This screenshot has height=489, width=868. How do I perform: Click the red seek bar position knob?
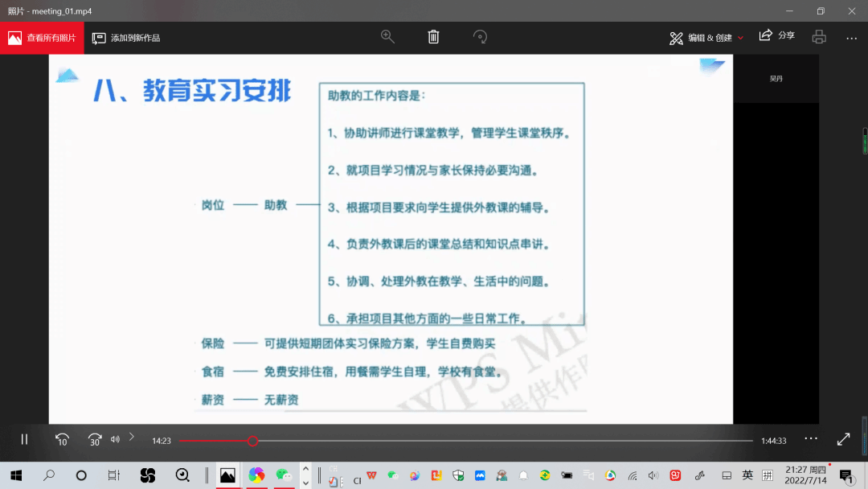252,441
